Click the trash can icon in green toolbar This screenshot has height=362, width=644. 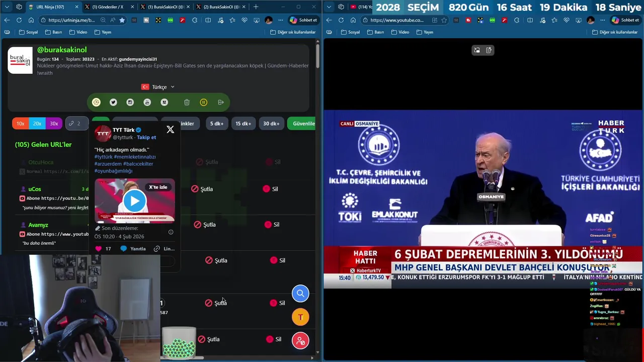[187, 102]
